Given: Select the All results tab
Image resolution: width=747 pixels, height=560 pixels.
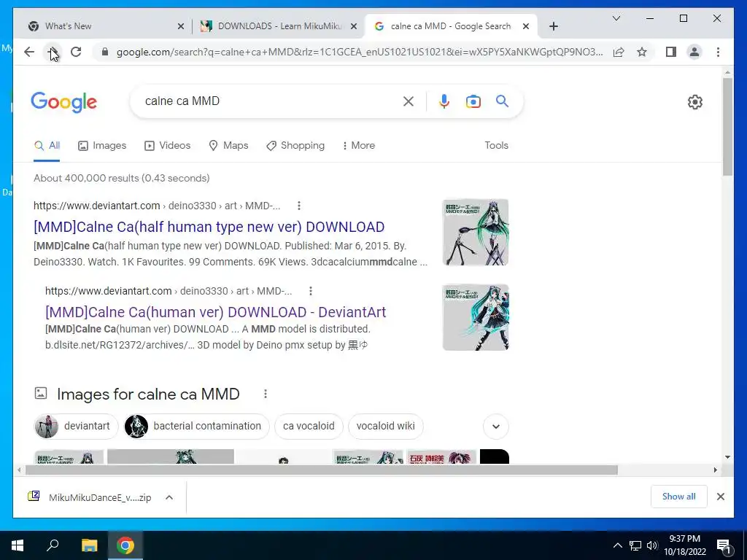Looking at the screenshot, I should [x=47, y=145].
